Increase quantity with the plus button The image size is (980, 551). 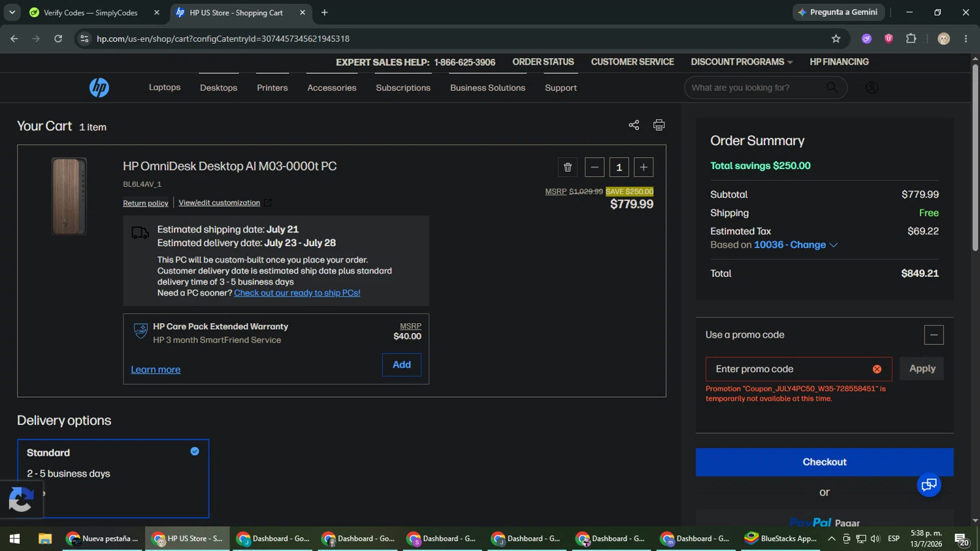tap(644, 167)
